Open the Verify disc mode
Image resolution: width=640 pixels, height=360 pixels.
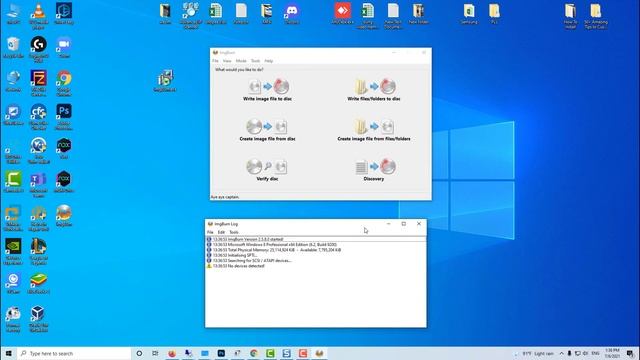click(x=267, y=170)
